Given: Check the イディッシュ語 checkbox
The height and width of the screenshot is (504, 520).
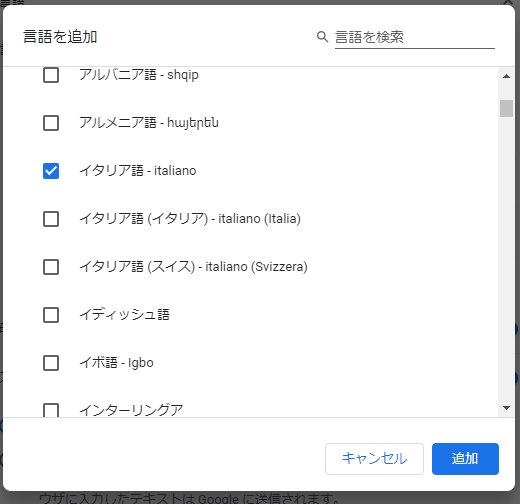Looking at the screenshot, I should click(51, 315).
